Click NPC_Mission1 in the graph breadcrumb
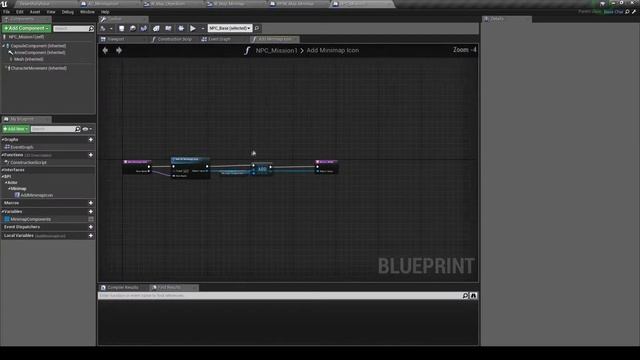 pyautogui.click(x=276, y=51)
